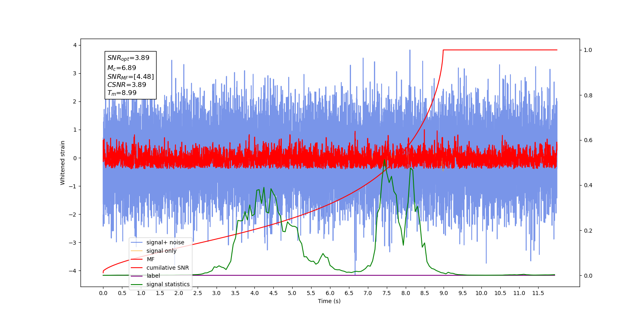Click the right-axis 0.8 tick label
The width and height of the screenshot is (644, 322).
pos(588,95)
